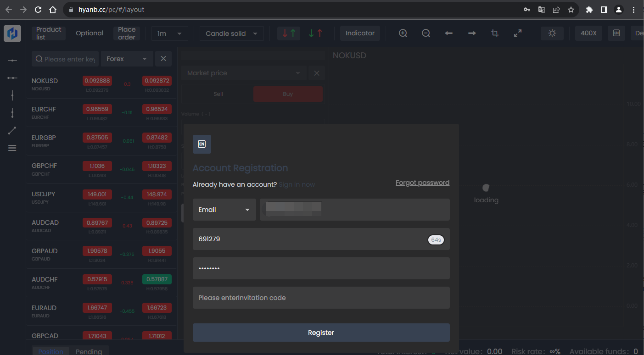
Task: Switch to Optional tab
Action: coord(90,33)
